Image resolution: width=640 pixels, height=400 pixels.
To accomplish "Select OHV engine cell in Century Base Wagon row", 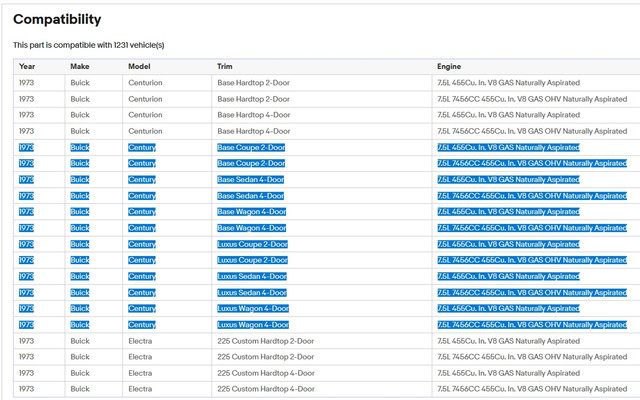I will point(532,228).
